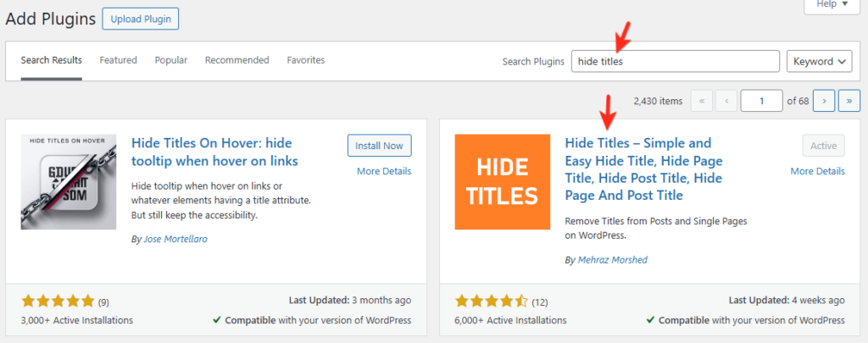The width and height of the screenshot is (868, 343).
Task: Click the Hide Titles – Simple and Easy compatibility checkmark
Action: pyautogui.click(x=651, y=320)
